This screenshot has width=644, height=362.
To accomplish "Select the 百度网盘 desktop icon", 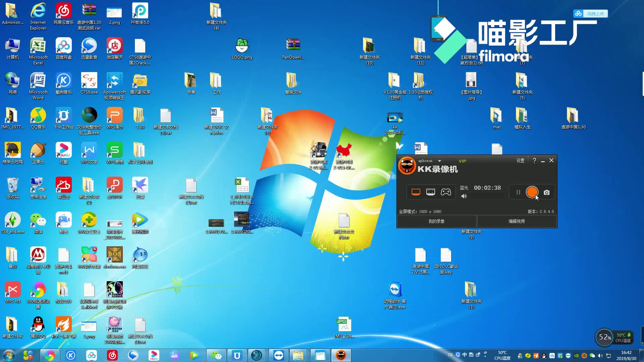I will [x=64, y=48].
